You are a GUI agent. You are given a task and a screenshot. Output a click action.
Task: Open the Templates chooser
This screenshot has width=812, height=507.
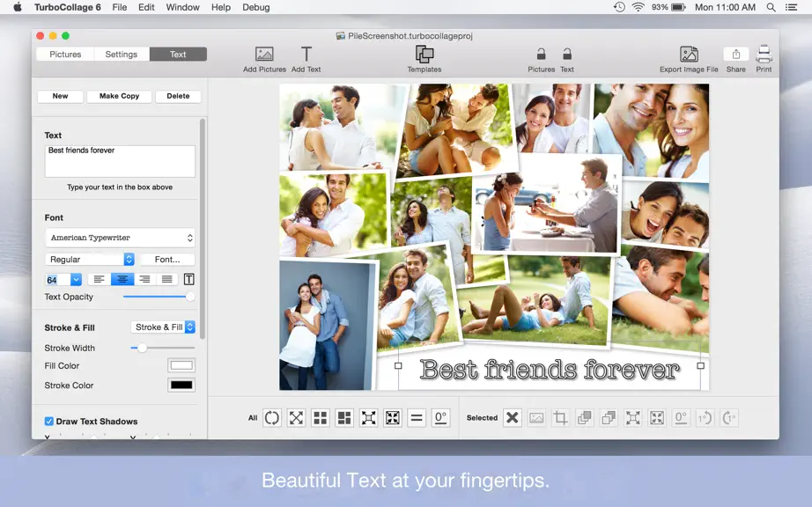424,54
